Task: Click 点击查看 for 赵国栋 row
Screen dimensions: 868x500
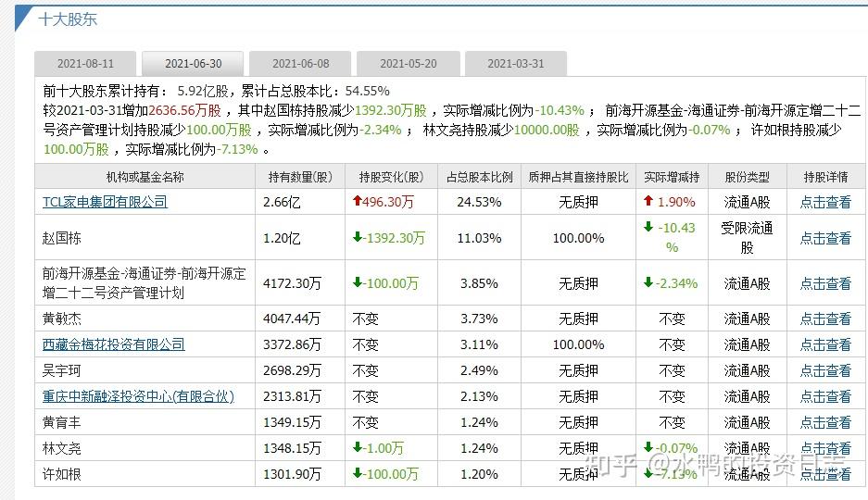Action: pos(825,238)
